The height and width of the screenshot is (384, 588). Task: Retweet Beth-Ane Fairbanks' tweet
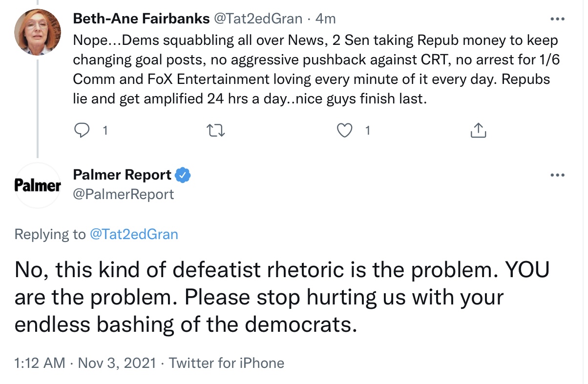(x=215, y=130)
